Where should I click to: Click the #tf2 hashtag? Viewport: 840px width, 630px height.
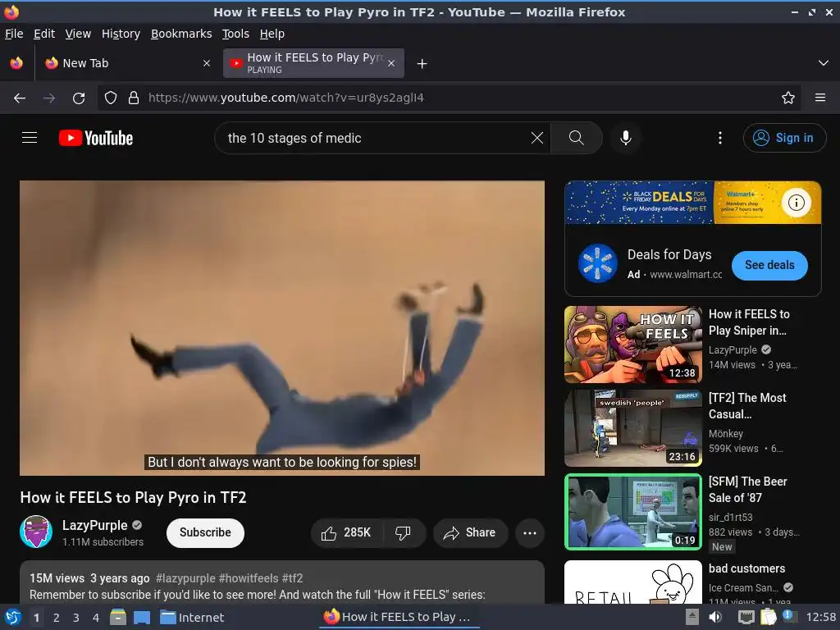click(x=293, y=578)
